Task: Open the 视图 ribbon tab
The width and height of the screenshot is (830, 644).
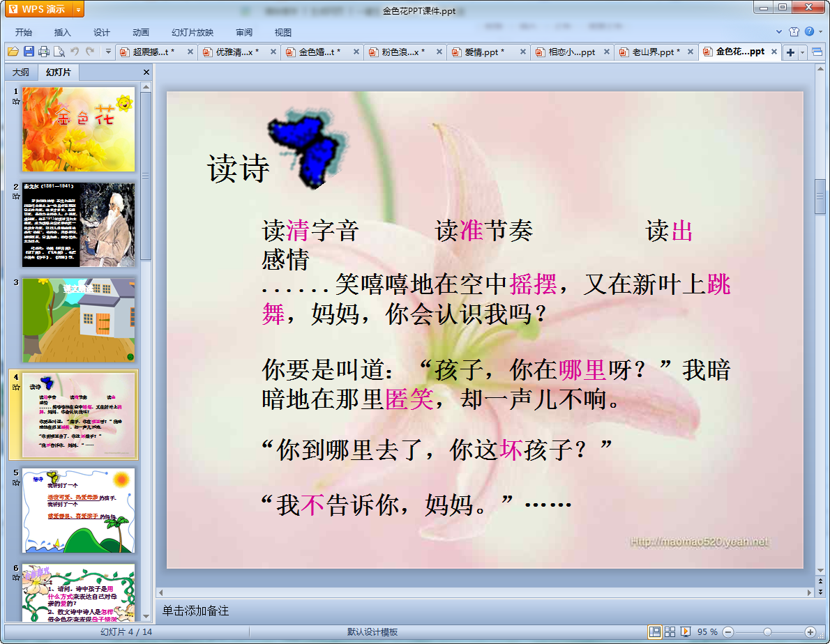Action: point(283,32)
